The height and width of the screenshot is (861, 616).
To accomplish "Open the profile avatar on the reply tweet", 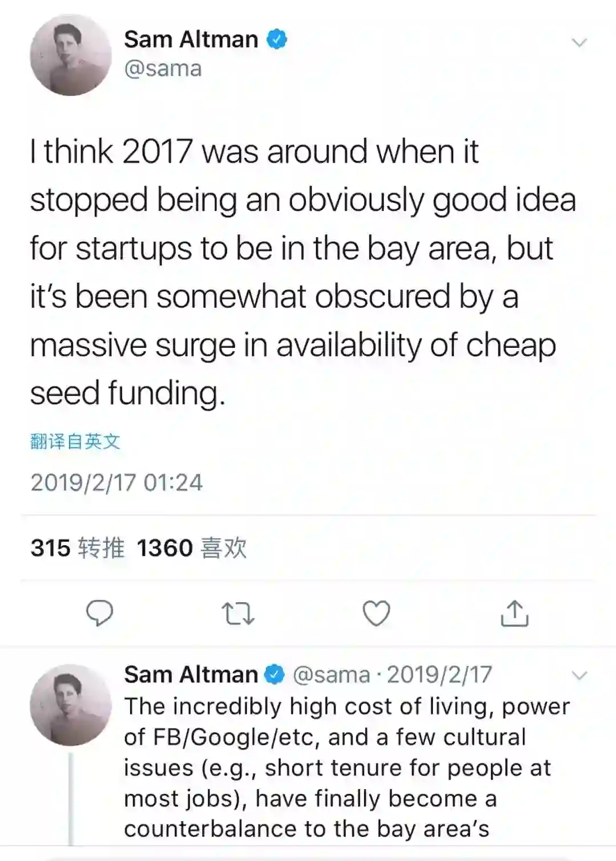I will point(70,705).
